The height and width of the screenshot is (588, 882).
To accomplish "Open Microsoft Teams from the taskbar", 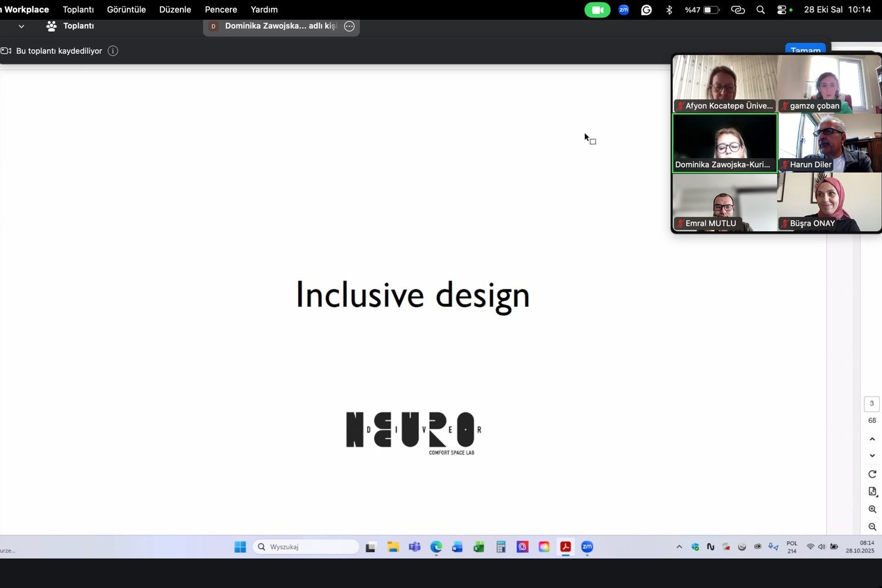I will tap(415, 547).
